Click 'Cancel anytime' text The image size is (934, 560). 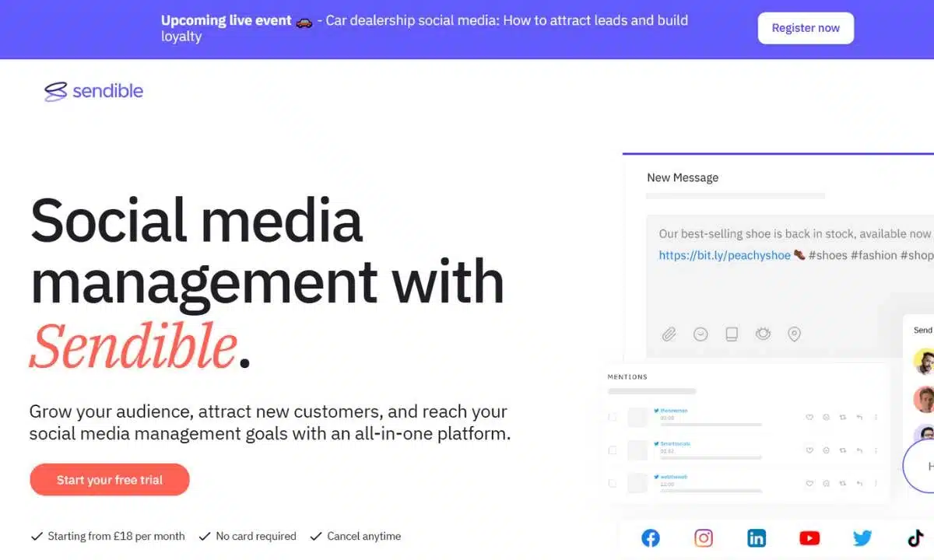[364, 536]
